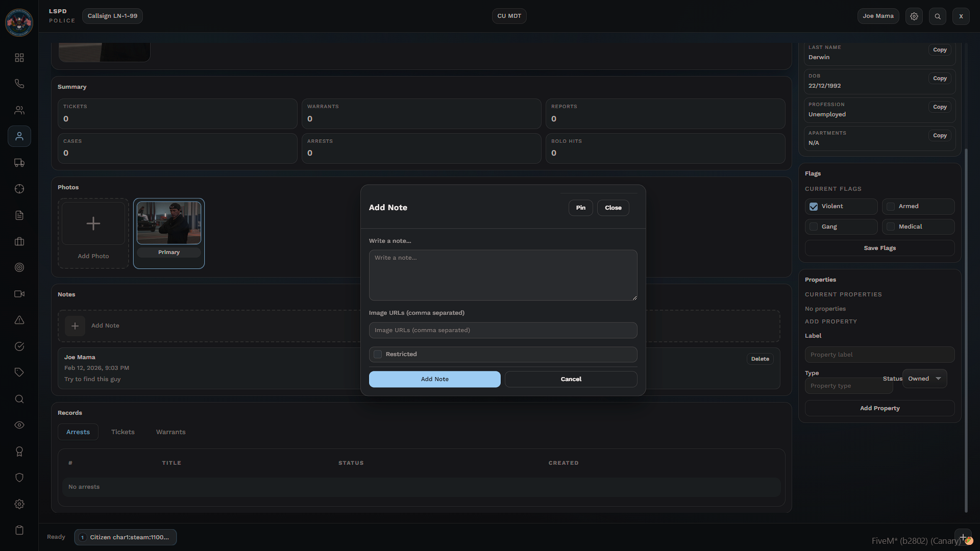Open the camera icon in sidebar
Image resolution: width=980 pixels, height=551 pixels.
click(x=19, y=294)
